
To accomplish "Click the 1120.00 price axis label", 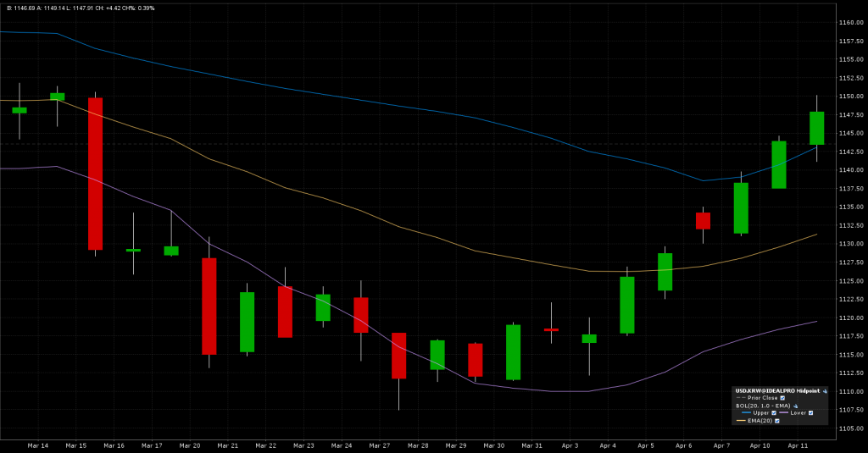I will (851, 318).
